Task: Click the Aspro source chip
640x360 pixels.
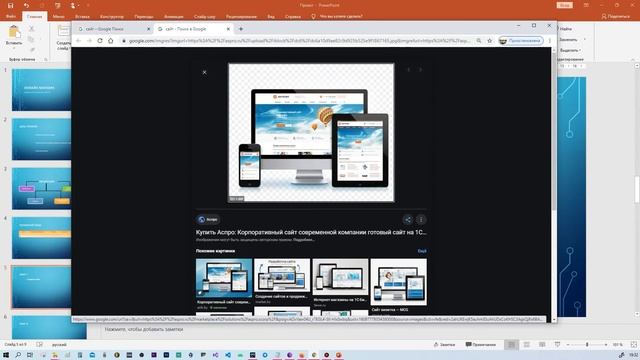Action: tap(208, 220)
